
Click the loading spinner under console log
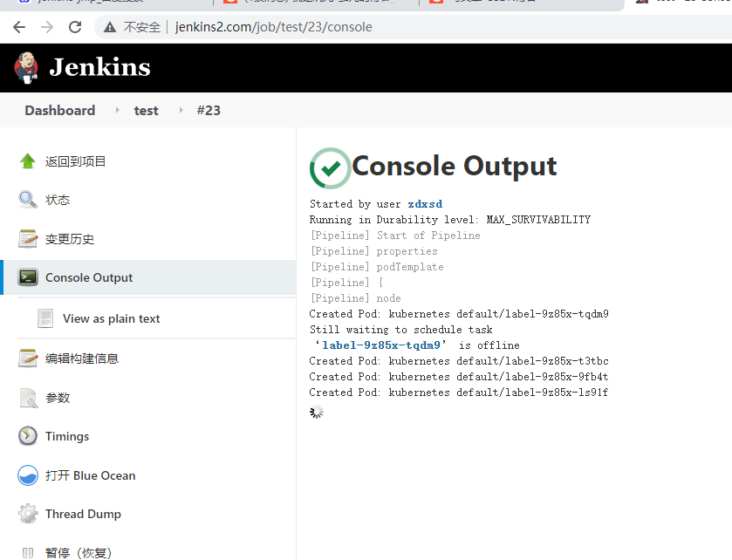(x=317, y=412)
